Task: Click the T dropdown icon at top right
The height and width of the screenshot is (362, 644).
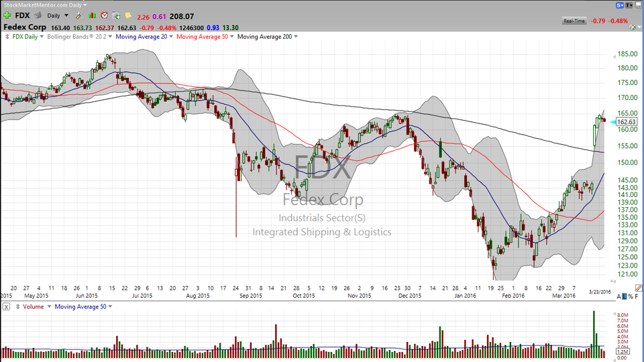Action: [629, 5]
